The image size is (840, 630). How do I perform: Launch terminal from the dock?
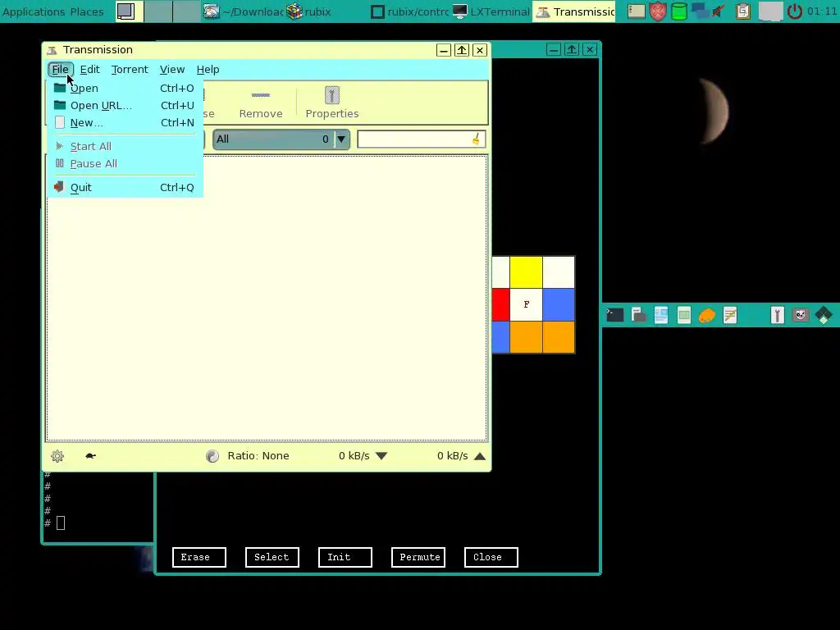[x=614, y=315]
